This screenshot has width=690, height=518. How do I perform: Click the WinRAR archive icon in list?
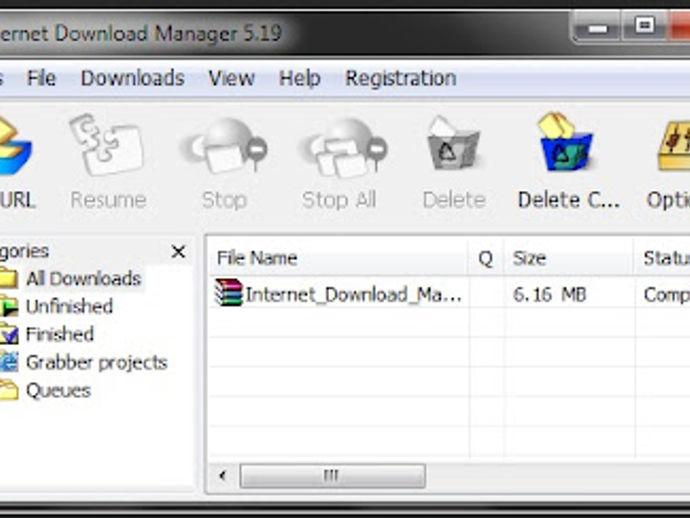click(x=228, y=292)
